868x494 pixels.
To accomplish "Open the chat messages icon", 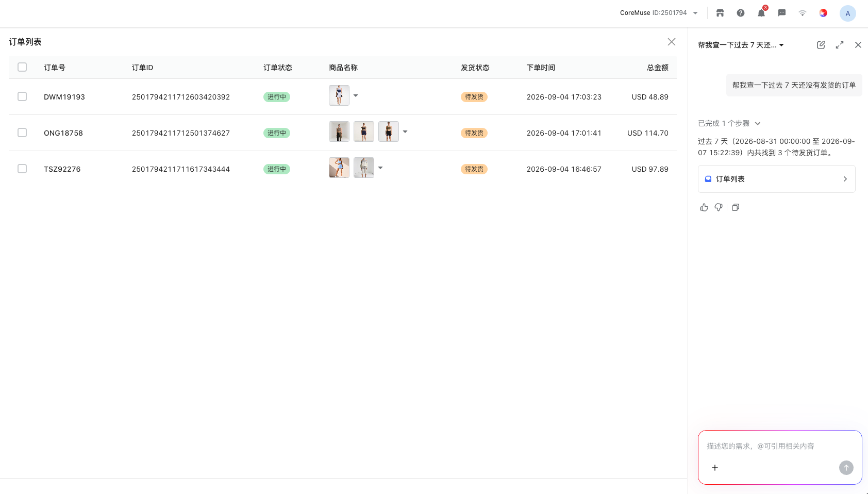I will coord(782,13).
